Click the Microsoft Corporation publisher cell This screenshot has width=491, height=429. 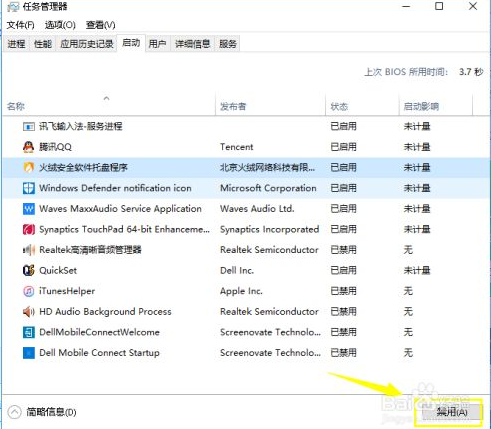268,188
